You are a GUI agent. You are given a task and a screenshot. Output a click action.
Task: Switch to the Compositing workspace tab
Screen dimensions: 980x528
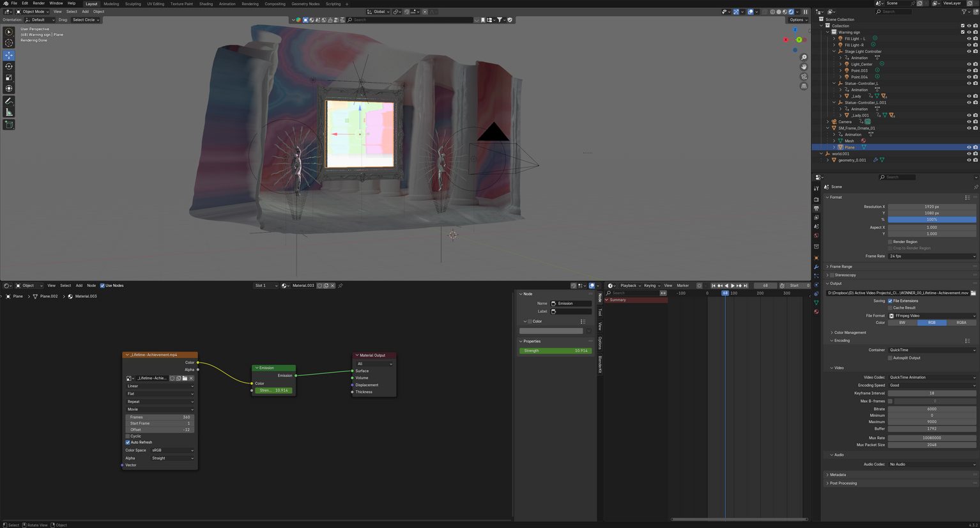(275, 4)
